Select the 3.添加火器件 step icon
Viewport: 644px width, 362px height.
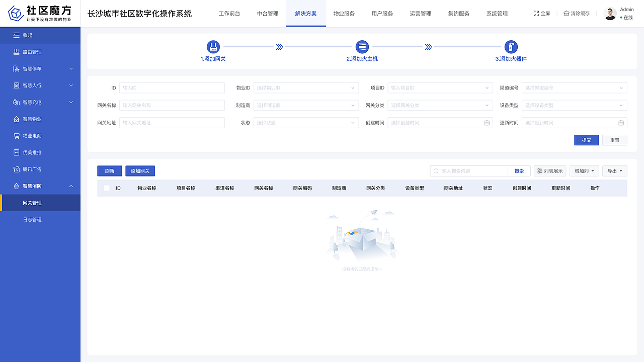511,46
